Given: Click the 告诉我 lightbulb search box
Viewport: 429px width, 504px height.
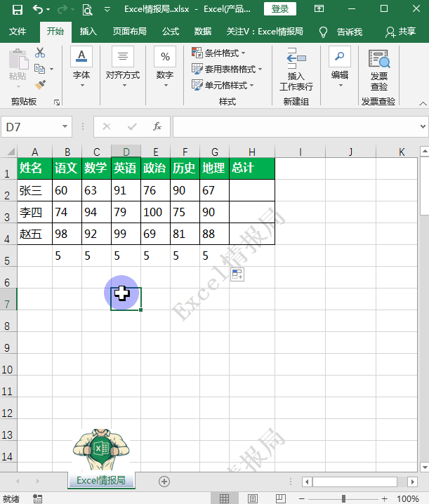Looking at the screenshot, I should pyautogui.click(x=341, y=32).
